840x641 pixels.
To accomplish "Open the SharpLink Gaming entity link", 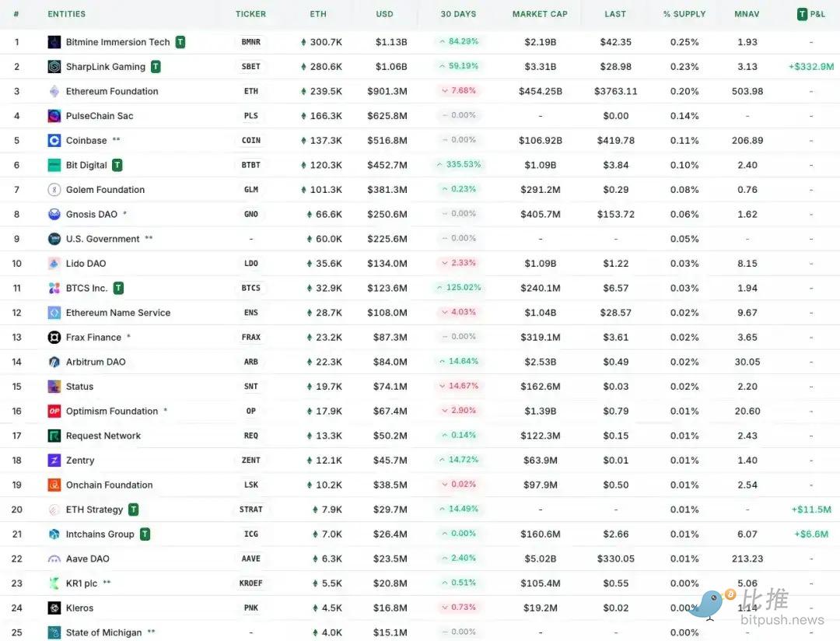I will [106, 66].
